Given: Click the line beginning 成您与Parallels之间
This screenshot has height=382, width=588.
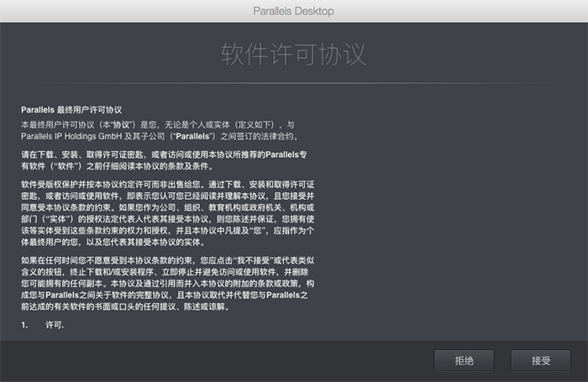Looking at the screenshot, I should (x=165, y=296).
